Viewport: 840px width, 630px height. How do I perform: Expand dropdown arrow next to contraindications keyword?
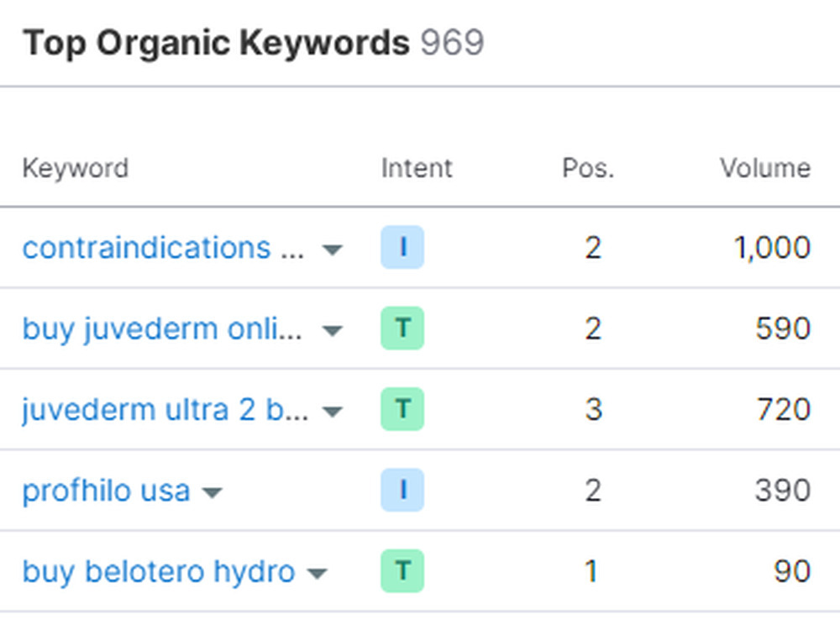coord(333,249)
